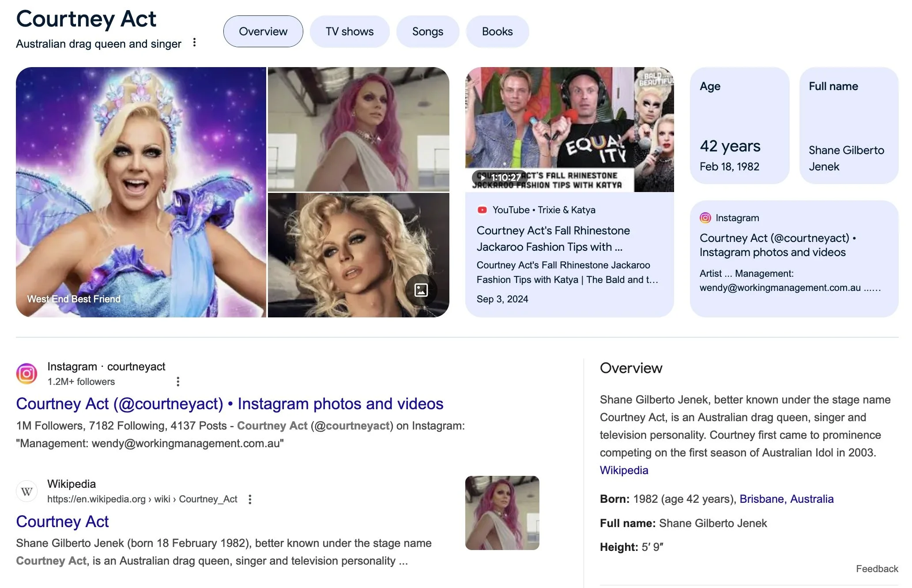Open the three-dot menu beside subtitle
The image size is (912, 588).
point(194,43)
